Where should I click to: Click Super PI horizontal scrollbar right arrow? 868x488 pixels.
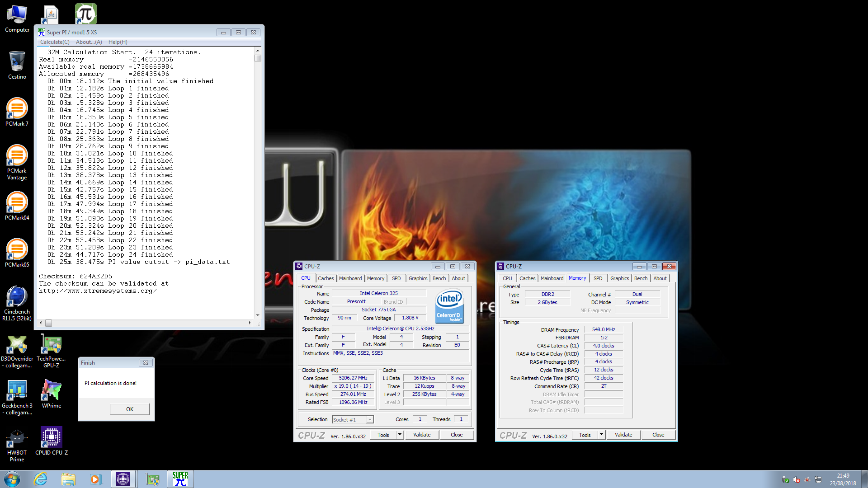pyautogui.click(x=250, y=323)
